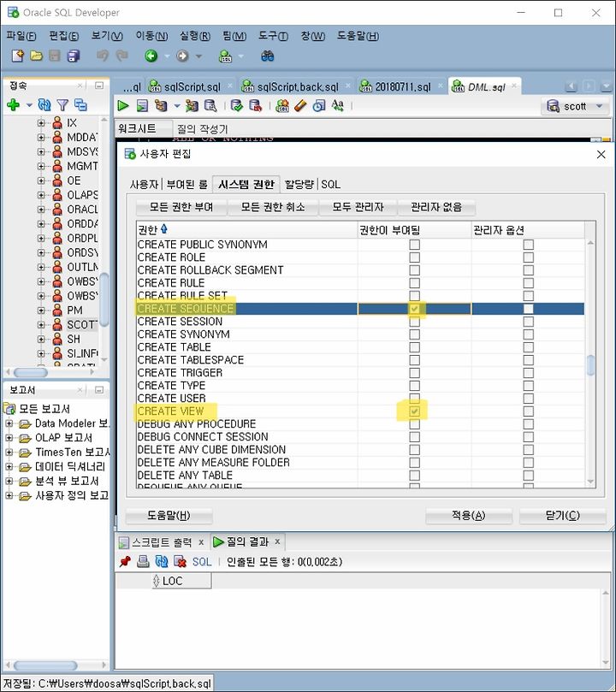Screen dimensions: 616x692
Task: Click the delete row icon in query result
Action: point(180,561)
